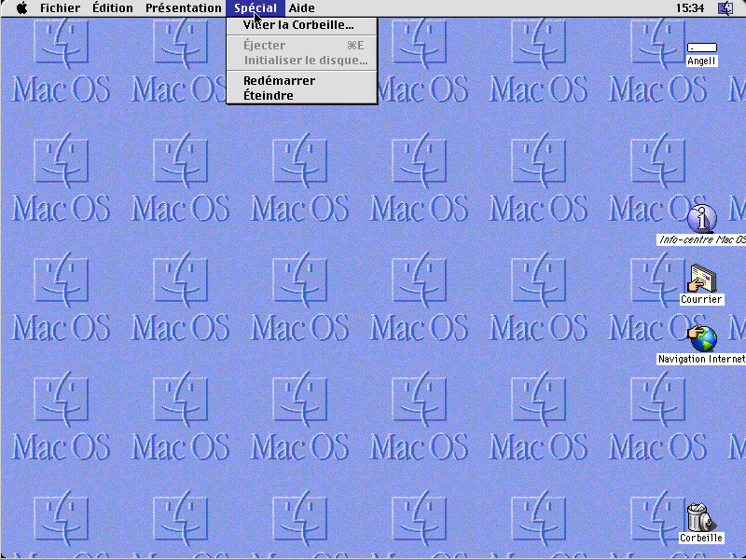Open the Apple menu
Screen dimensions: 746x560
point(21,8)
